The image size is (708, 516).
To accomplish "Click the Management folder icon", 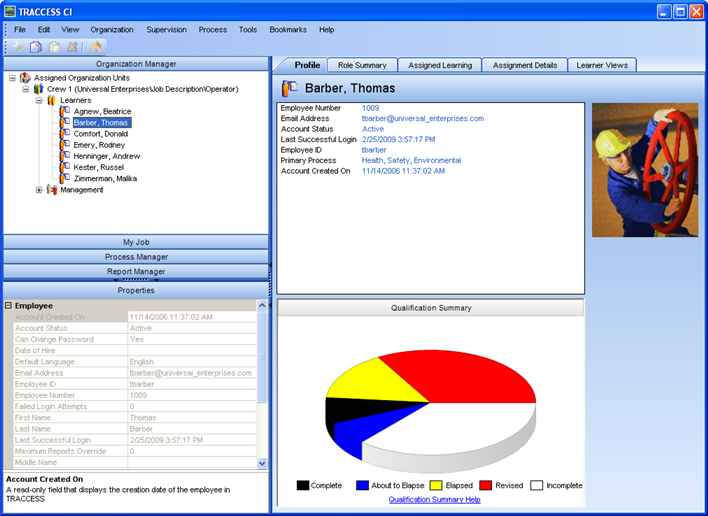I will (x=52, y=190).
